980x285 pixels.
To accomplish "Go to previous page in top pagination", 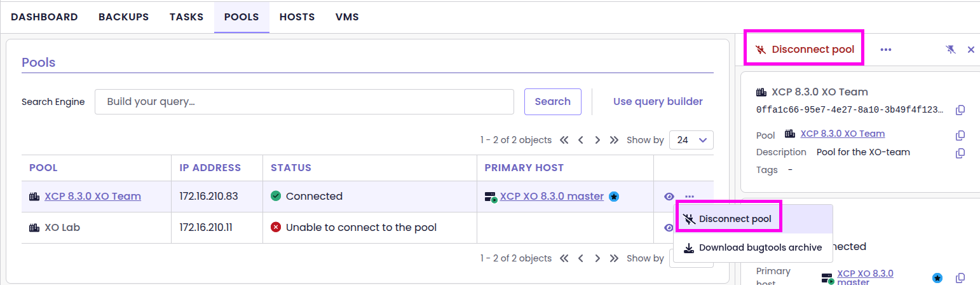I will [581, 140].
